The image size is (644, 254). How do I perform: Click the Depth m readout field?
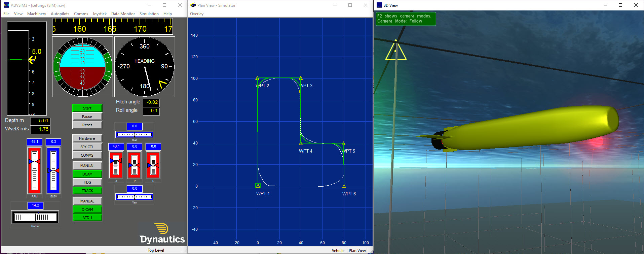pyautogui.click(x=40, y=121)
